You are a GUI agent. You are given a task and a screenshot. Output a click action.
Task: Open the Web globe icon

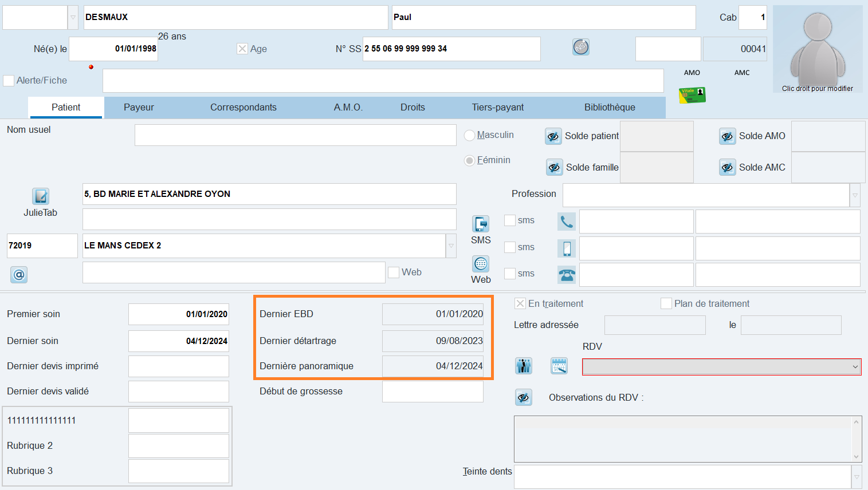(481, 264)
